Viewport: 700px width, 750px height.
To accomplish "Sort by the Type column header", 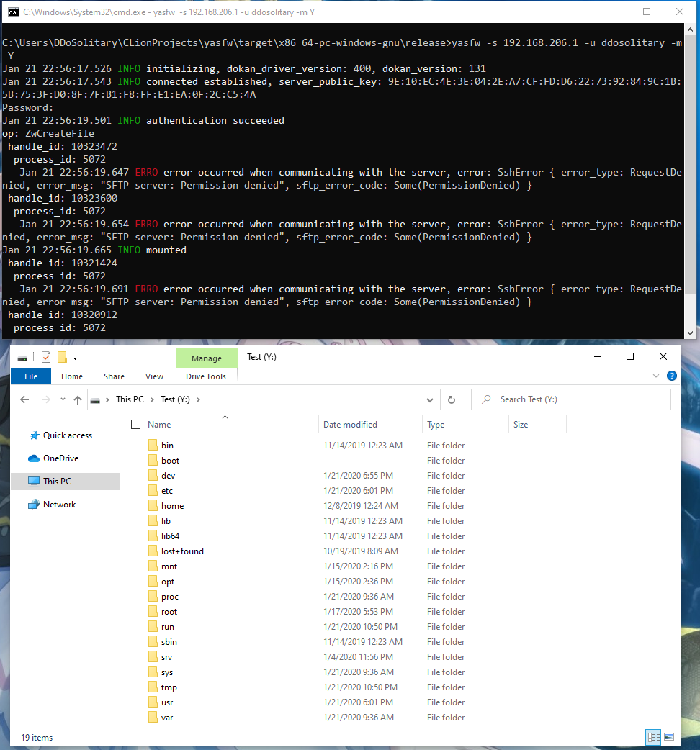I will (x=436, y=424).
